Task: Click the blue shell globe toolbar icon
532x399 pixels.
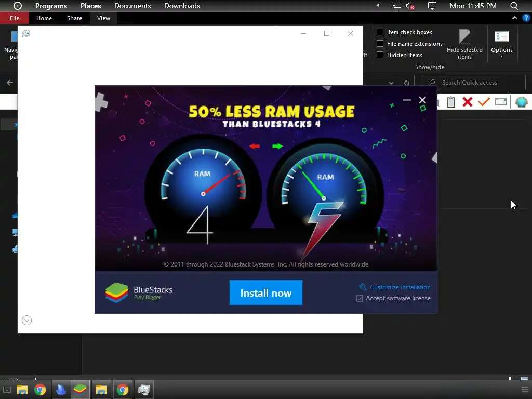Action: 522,102
